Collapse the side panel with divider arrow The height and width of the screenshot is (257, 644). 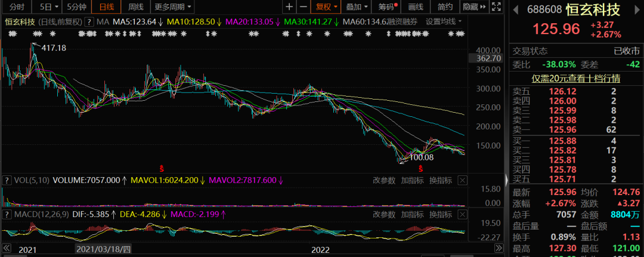click(x=506, y=179)
